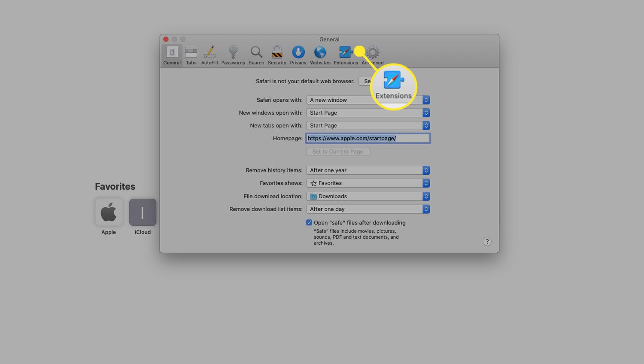Open the iCloud favorite tile
This screenshot has width=644, height=364.
point(143,212)
